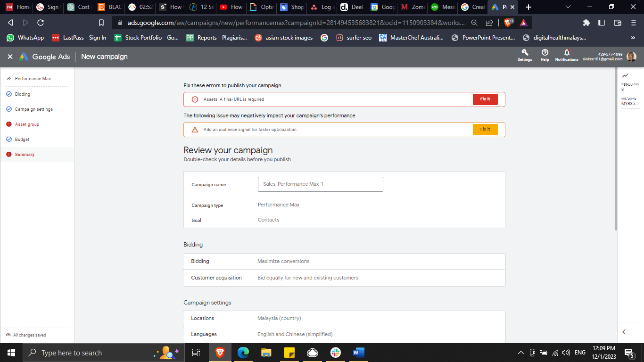
Task: Open the Notifications bell icon
Action: 567,53
